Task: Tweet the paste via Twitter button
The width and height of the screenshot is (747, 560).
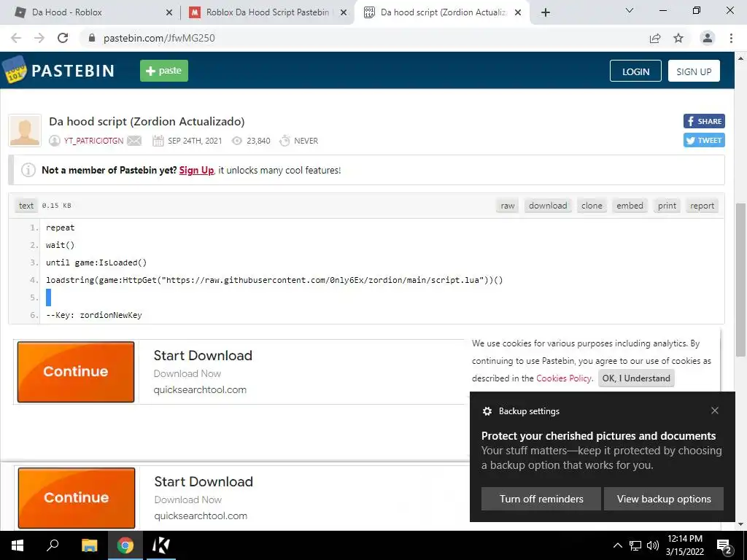Action: pos(704,141)
